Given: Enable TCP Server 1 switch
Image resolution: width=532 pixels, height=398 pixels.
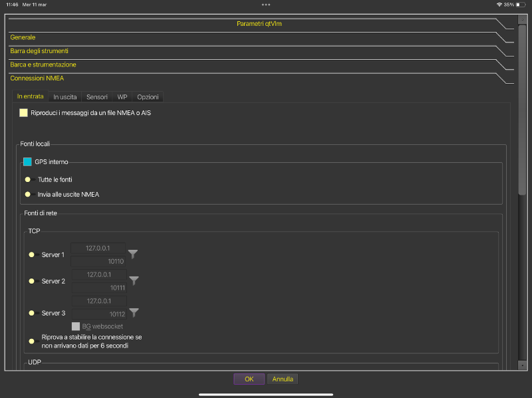Looking at the screenshot, I should click(x=31, y=255).
